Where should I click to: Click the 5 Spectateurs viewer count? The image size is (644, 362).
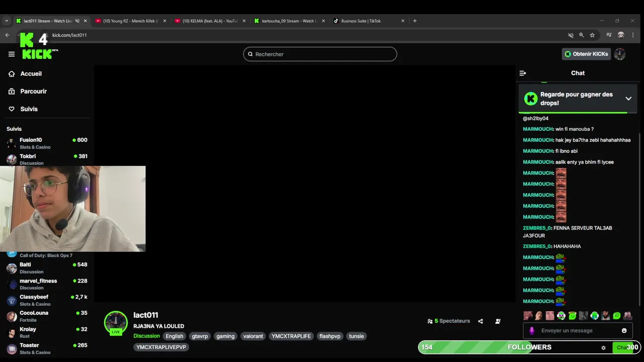[449, 321]
